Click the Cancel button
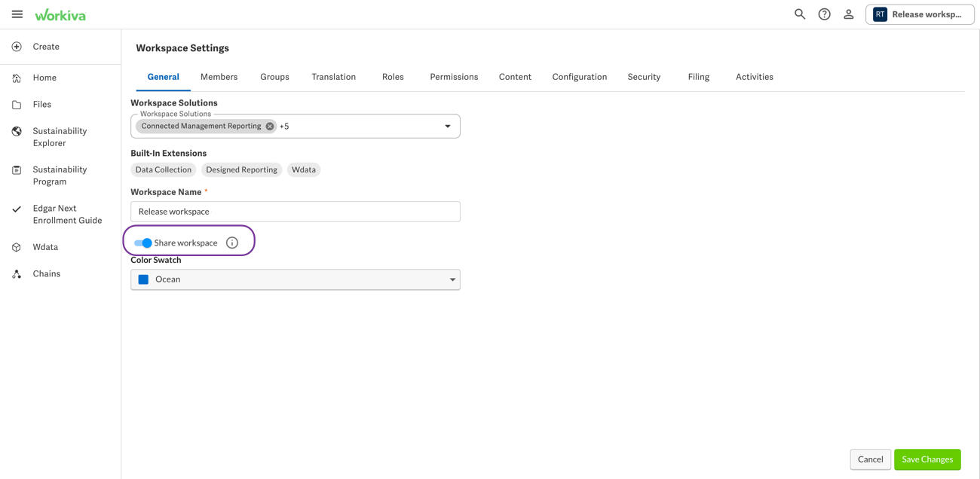 870,459
